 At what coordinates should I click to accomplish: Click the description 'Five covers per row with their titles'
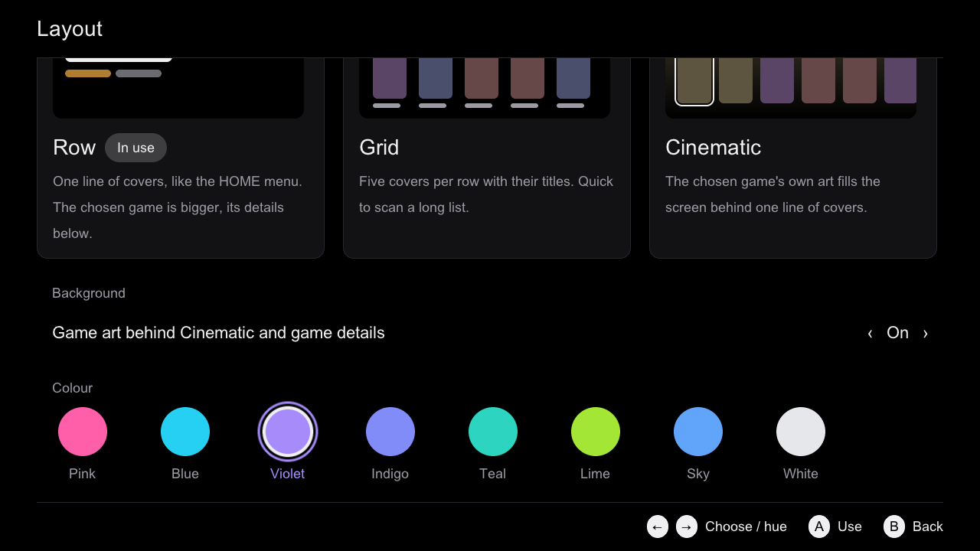point(465,181)
